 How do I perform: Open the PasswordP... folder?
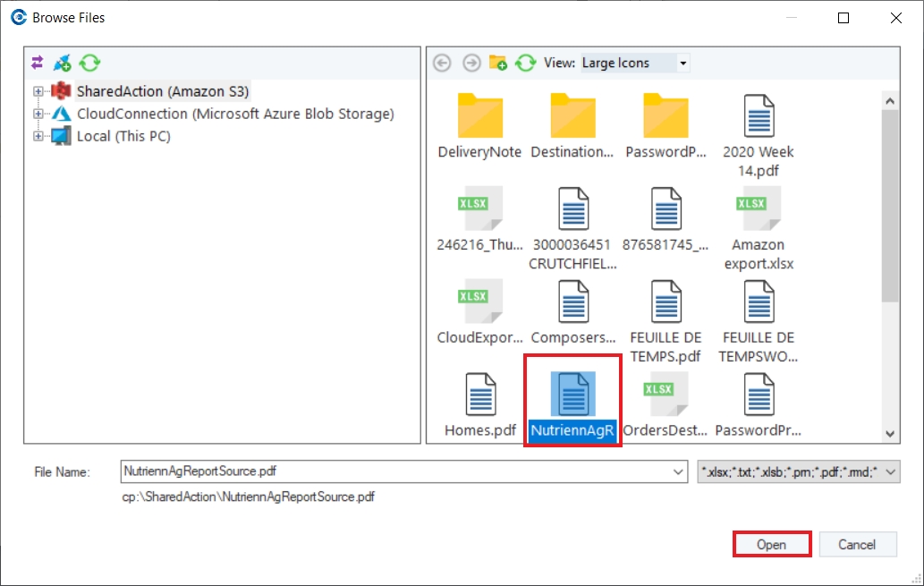coord(665,126)
